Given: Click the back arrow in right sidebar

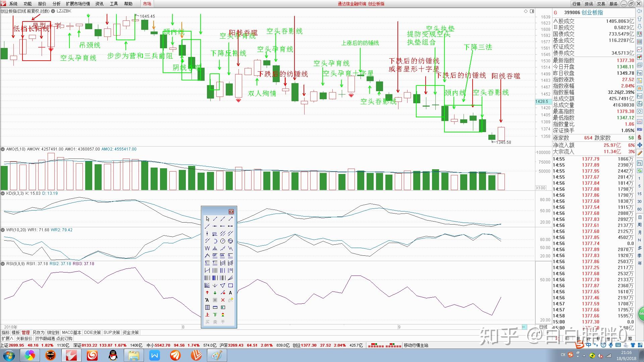Looking at the screenshot, I should pos(640,11).
